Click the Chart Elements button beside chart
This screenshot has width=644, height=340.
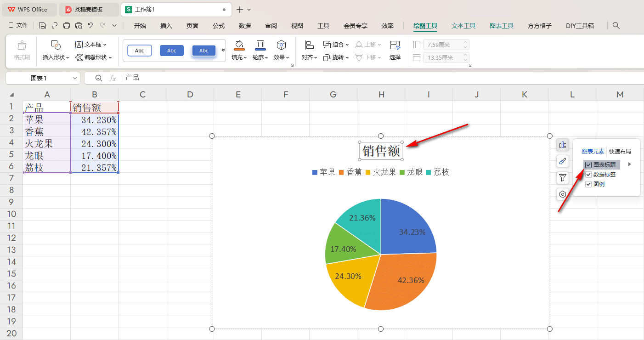point(563,145)
